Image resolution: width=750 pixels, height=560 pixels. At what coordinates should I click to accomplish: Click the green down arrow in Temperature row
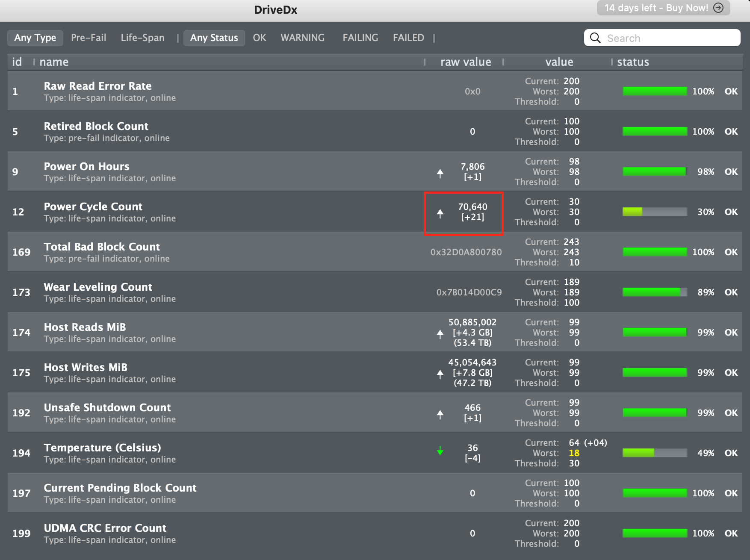(x=440, y=451)
